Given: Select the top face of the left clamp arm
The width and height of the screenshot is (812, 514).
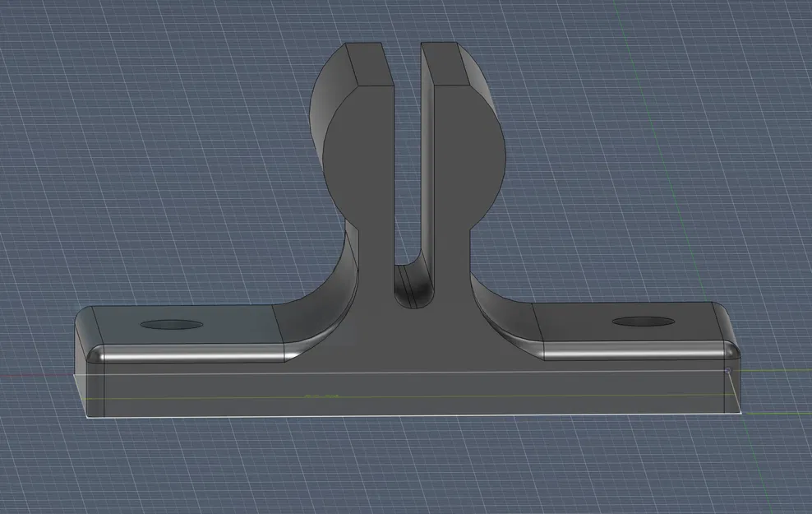Looking at the screenshot, I should (370, 64).
